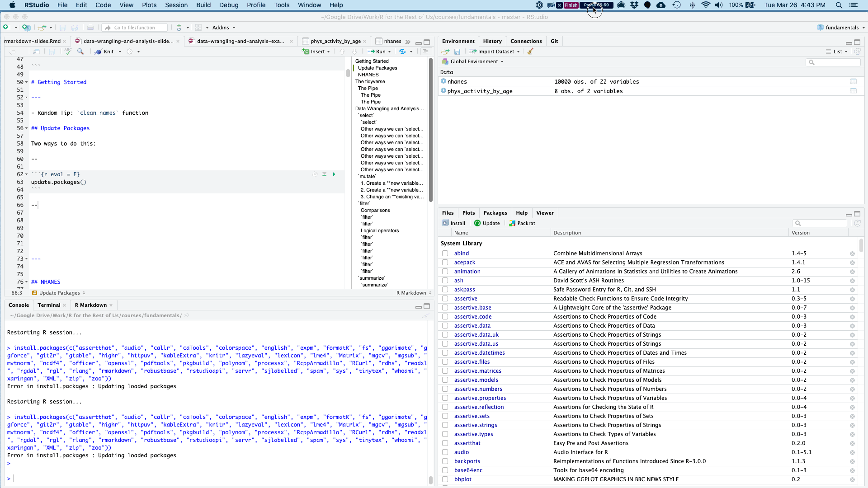Click the spell check ABC icon
The image size is (868, 488).
(68, 52)
